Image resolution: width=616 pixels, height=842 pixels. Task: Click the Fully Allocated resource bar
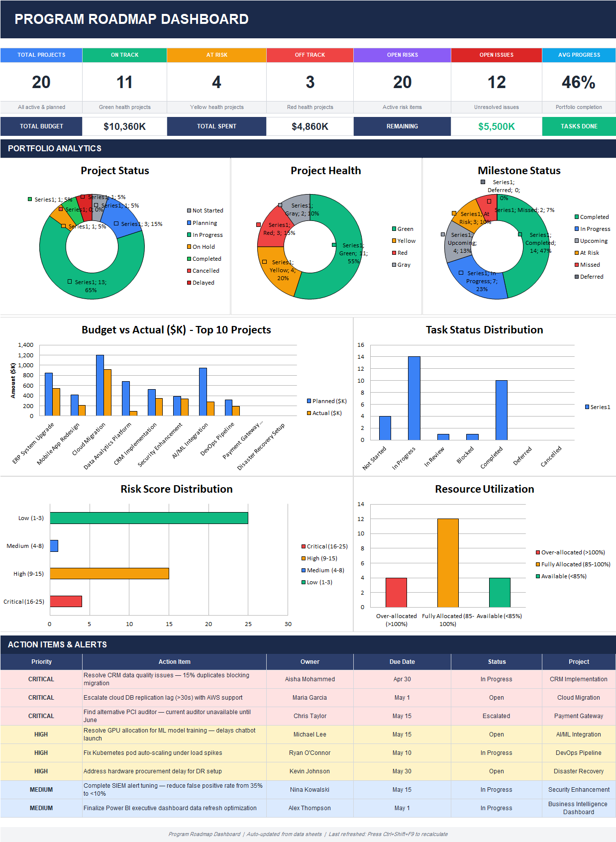pyautogui.click(x=448, y=563)
